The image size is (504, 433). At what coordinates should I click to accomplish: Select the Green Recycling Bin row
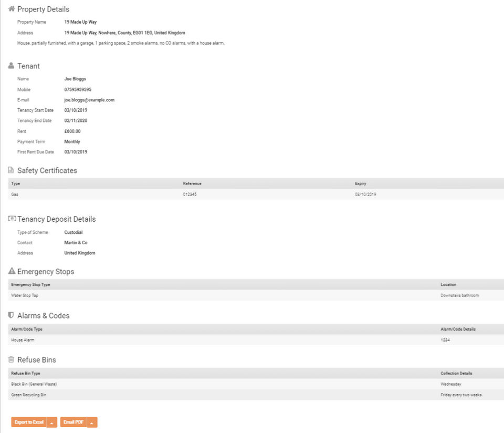[x=256, y=395]
